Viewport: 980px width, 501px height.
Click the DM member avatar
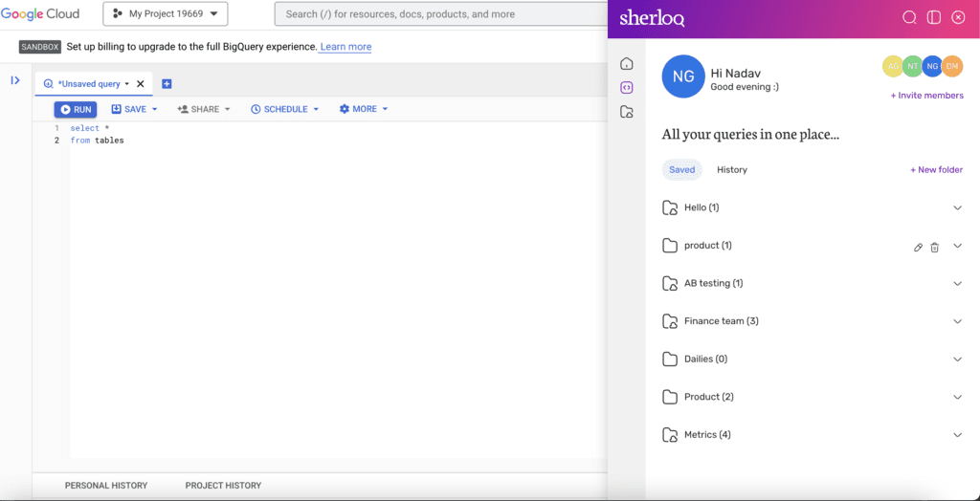pyautogui.click(x=952, y=66)
